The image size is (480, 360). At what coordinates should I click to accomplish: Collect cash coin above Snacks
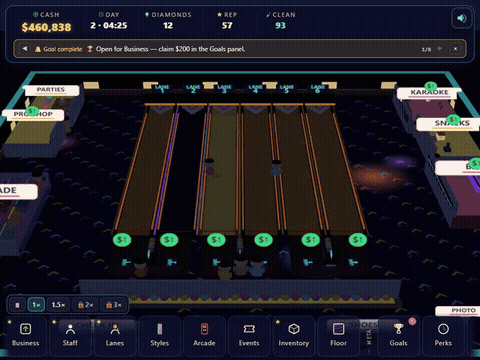(453, 119)
